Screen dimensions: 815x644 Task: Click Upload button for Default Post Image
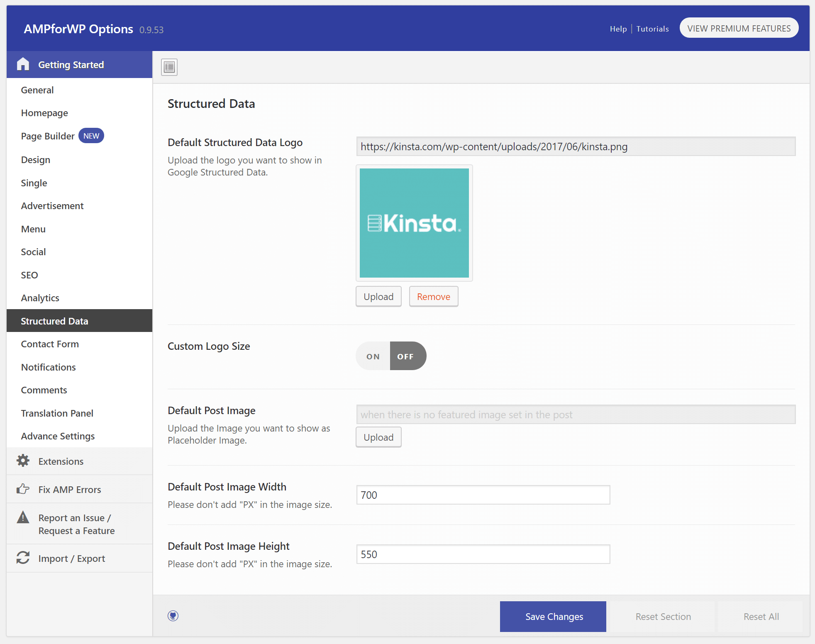[378, 437]
